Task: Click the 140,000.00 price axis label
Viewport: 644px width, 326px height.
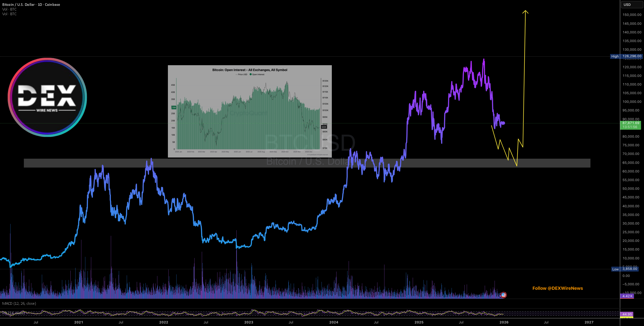Action: (x=632, y=32)
